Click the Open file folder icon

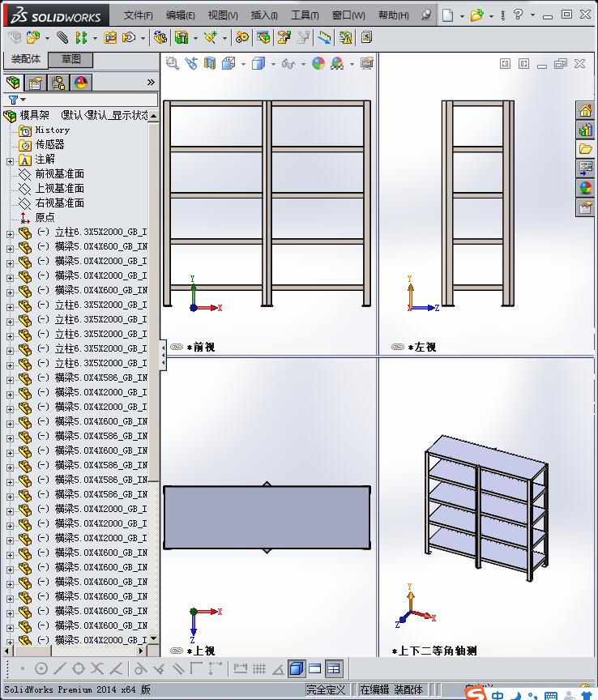pos(477,15)
